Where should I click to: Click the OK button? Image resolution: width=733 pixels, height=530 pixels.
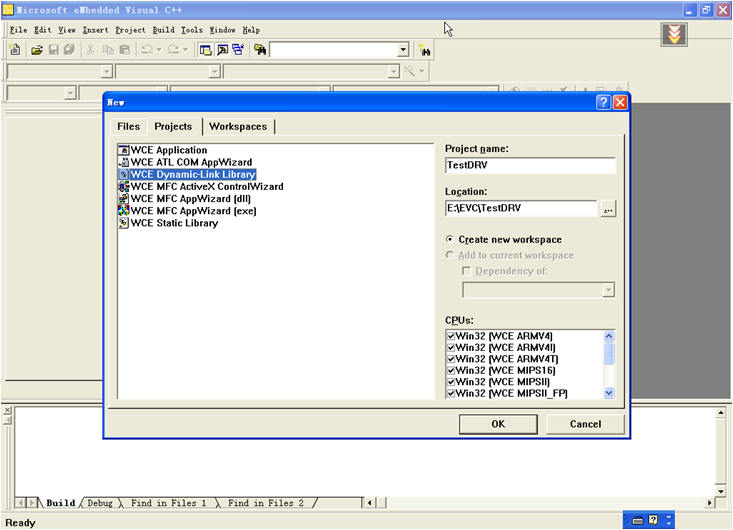click(498, 424)
